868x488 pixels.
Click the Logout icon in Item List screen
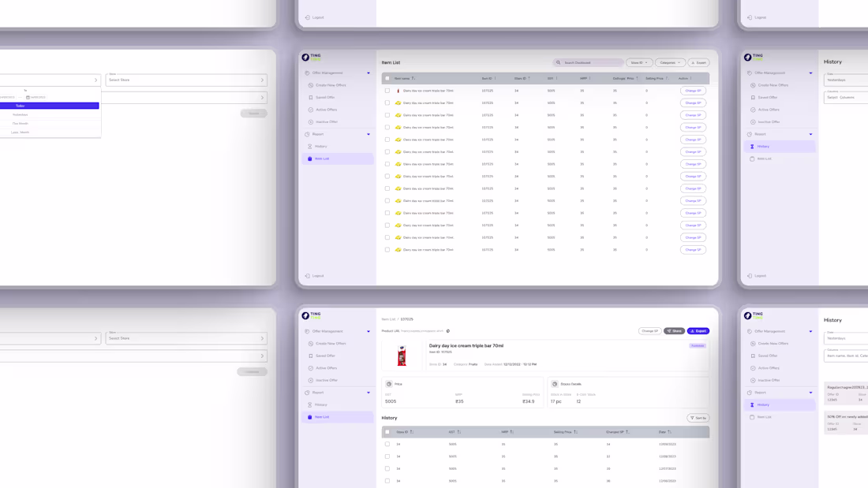click(307, 276)
